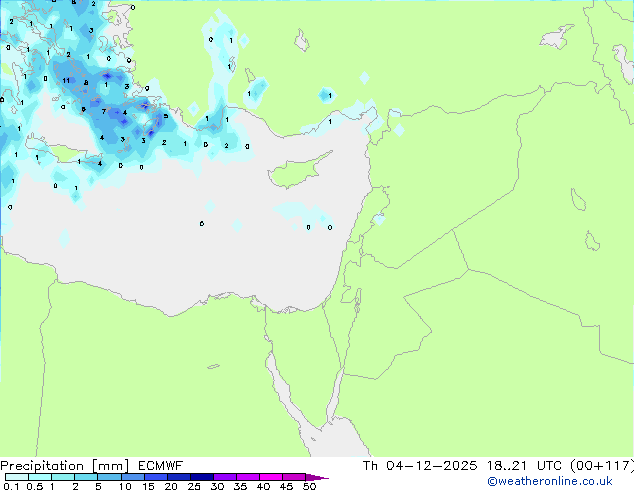Screen dimensions: 634x490
Task: Click the '(00+117)' forecast offset text
Action: click(601, 466)
